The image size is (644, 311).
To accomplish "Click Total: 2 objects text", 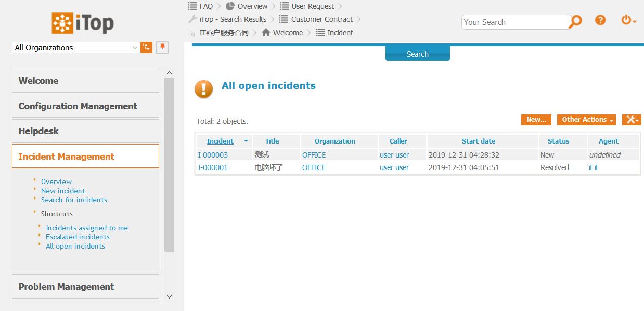I will [x=222, y=121].
